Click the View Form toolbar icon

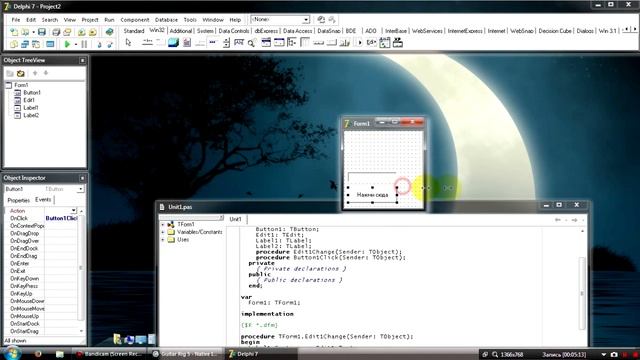[25, 44]
